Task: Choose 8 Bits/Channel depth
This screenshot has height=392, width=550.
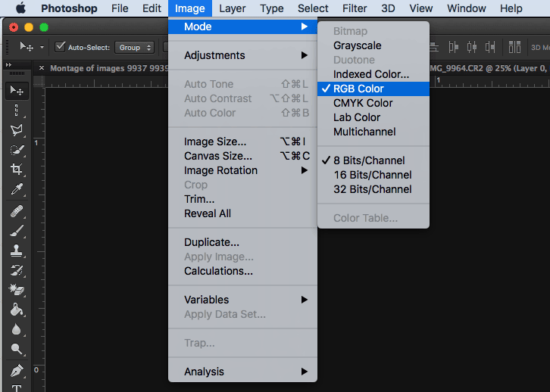Action: [x=373, y=160]
